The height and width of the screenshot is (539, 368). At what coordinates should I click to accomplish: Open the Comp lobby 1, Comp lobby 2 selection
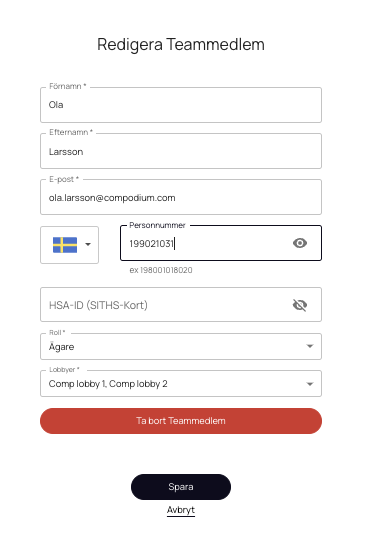[108, 384]
